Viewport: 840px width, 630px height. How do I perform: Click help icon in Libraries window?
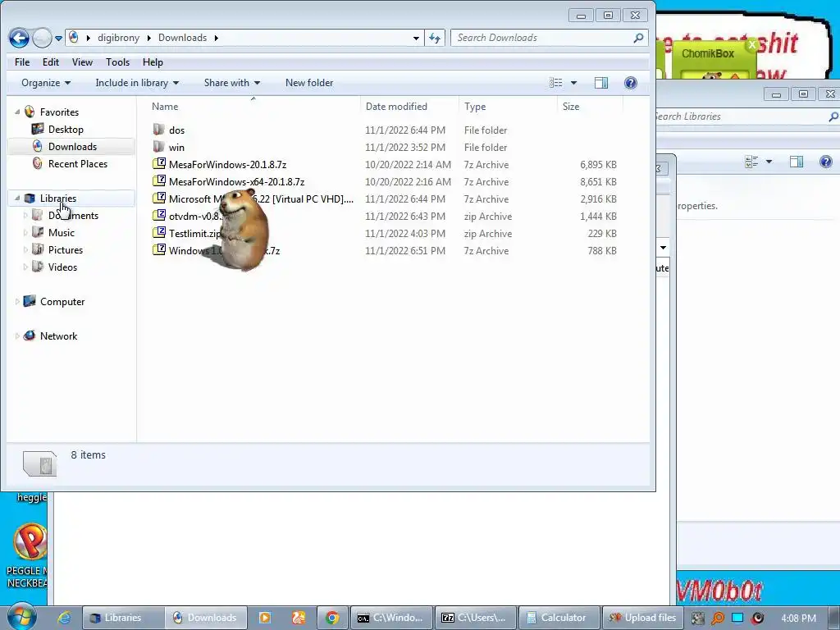point(825,162)
